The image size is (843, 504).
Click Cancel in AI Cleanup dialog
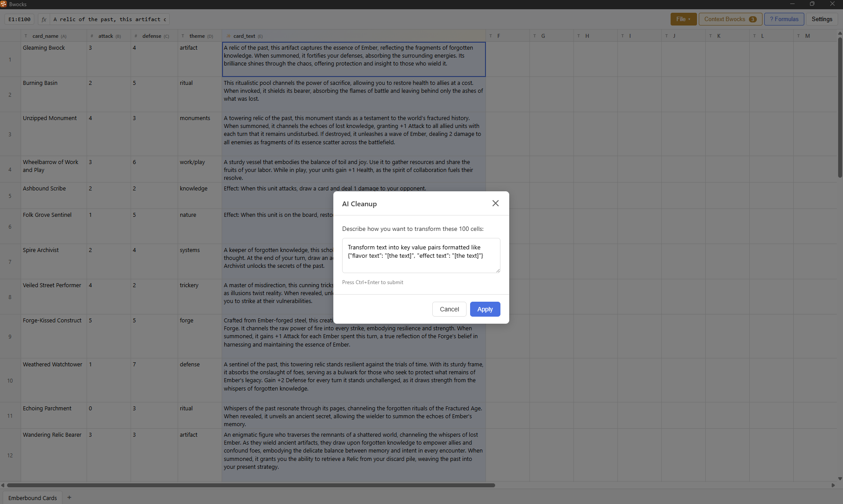(449, 309)
